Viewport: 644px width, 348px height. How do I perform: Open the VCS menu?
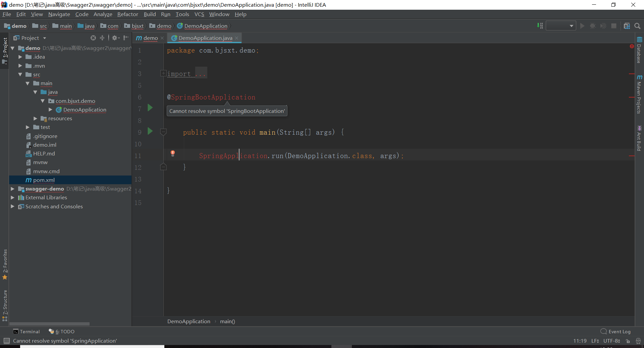(x=199, y=14)
